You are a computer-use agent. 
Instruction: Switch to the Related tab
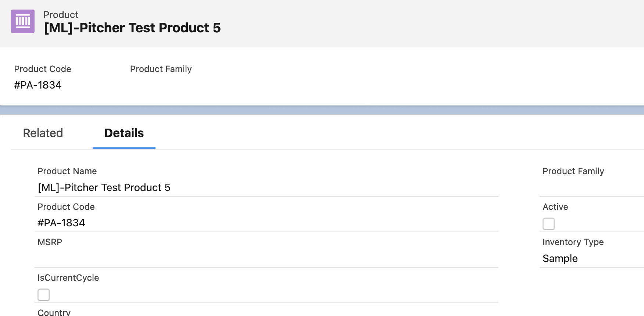point(43,133)
